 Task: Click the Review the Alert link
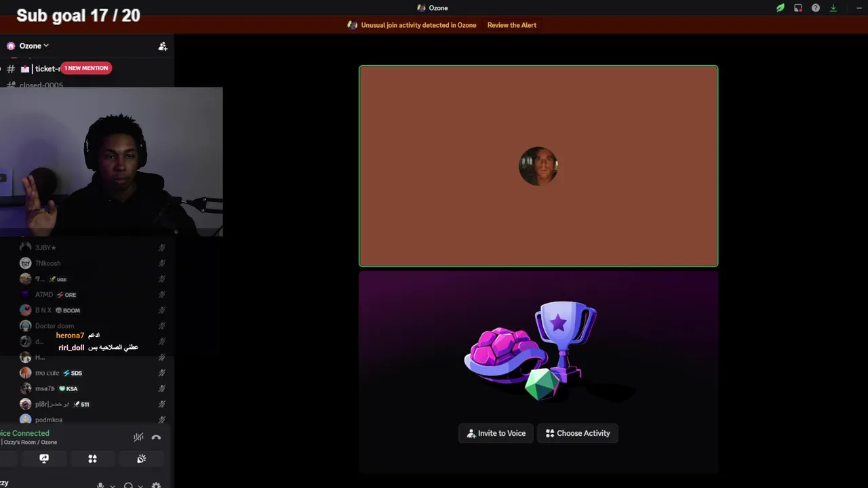click(x=511, y=25)
